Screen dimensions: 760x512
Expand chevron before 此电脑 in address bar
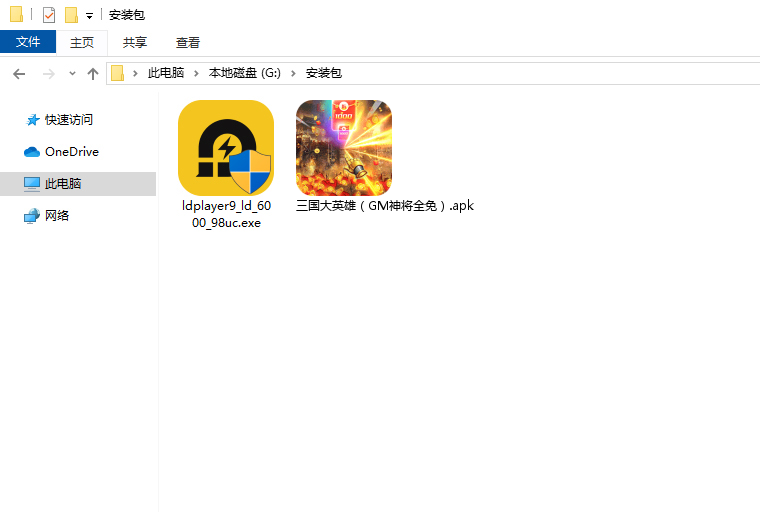(x=135, y=73)
